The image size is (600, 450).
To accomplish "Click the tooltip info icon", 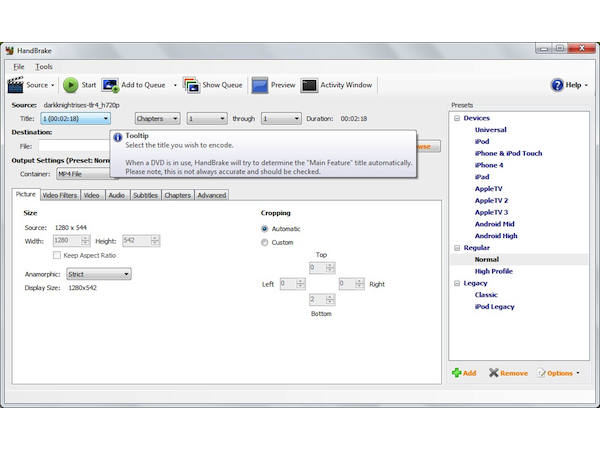I will [x=118, y=137].
